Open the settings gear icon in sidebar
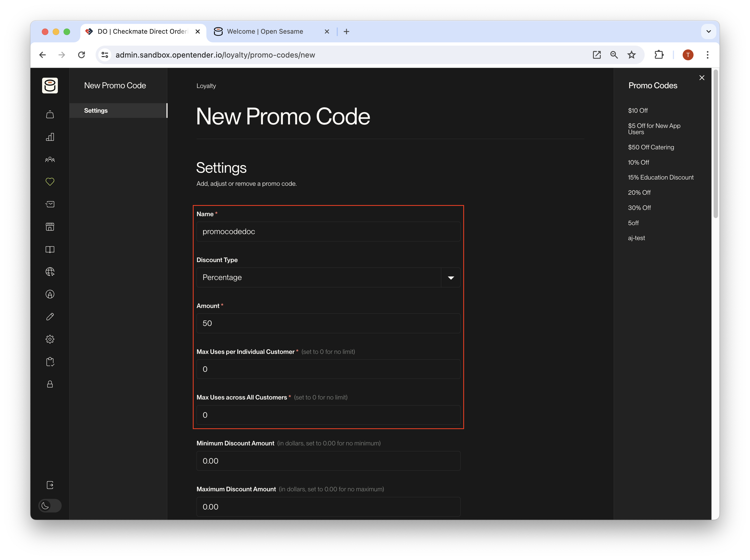 [x=50, y=339]
